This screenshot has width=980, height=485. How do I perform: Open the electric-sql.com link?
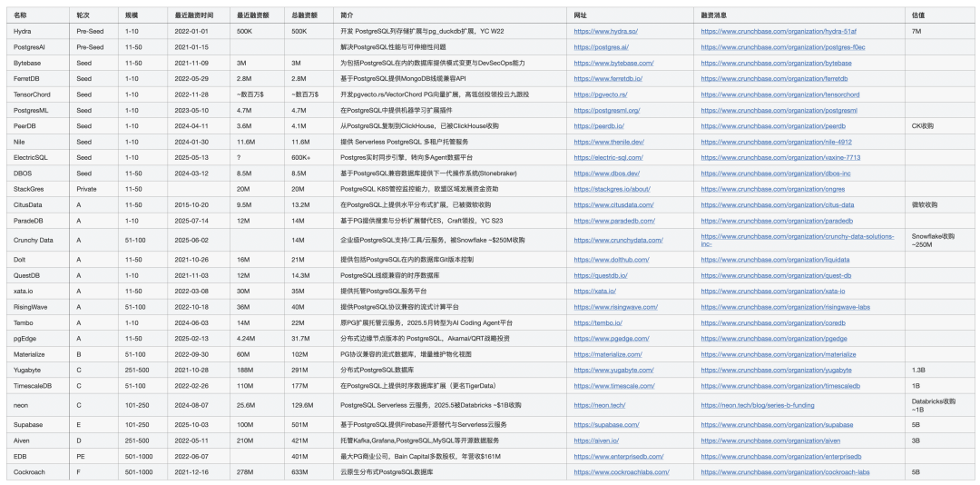click(x=608, y=158)
